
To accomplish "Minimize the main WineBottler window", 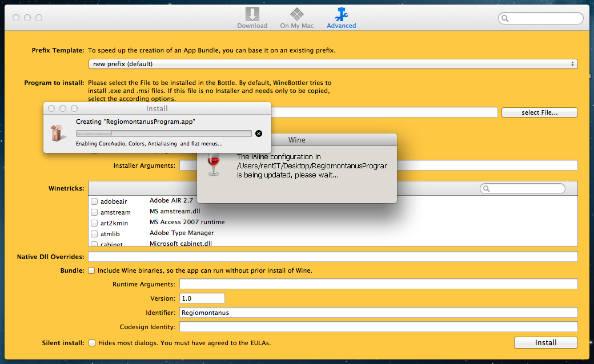I will point(27,18).
